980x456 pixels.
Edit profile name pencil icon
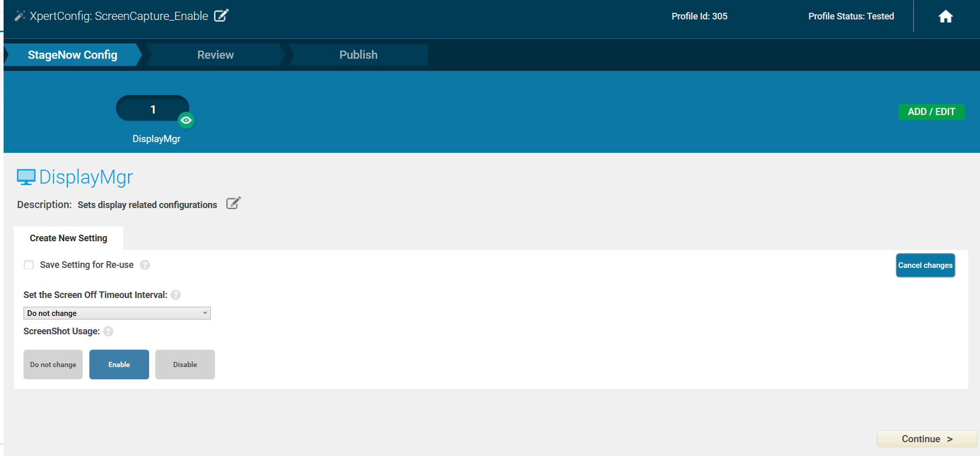pyautogui.click(x=221, y=15)
